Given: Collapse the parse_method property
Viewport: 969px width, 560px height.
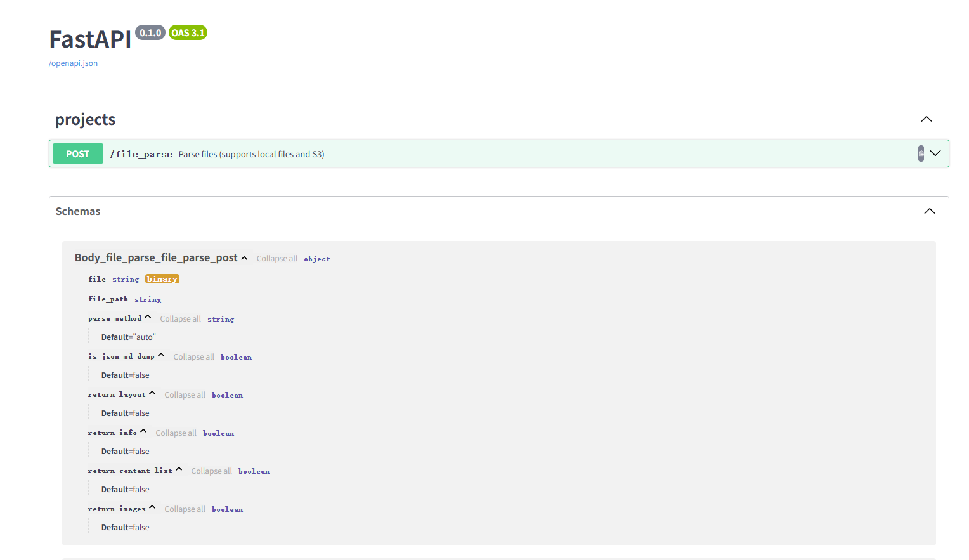Looking at the screenshot, I should click(x=148, y=317).
